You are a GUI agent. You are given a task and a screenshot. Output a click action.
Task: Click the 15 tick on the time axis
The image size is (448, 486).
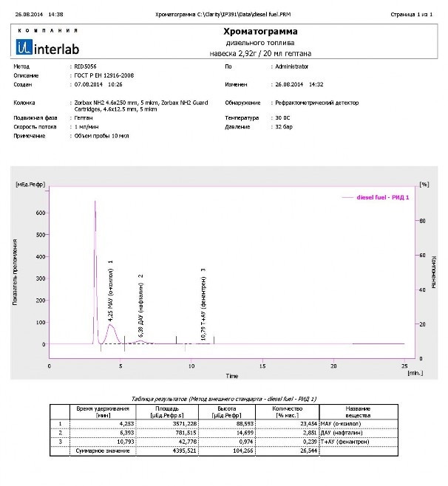point(262,366)
